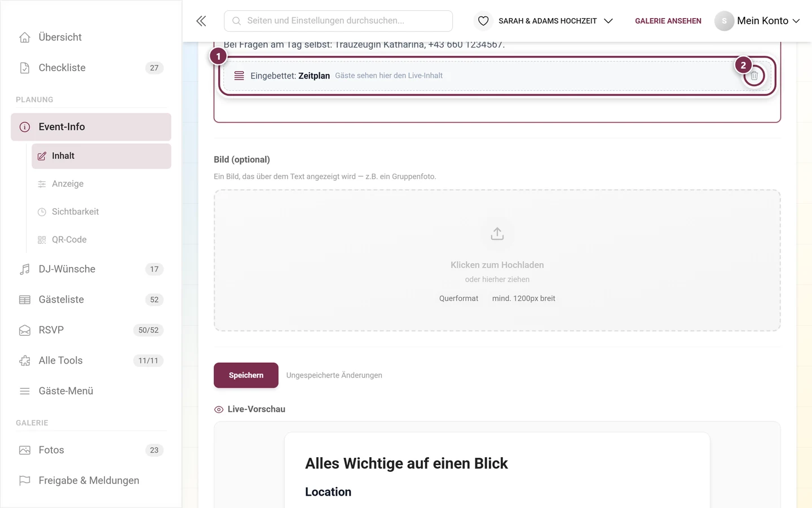The height and width of the screenshot is (508, 812).
Task: Click the Gästeliste count badge 52
Action: [x=155, y=300]
